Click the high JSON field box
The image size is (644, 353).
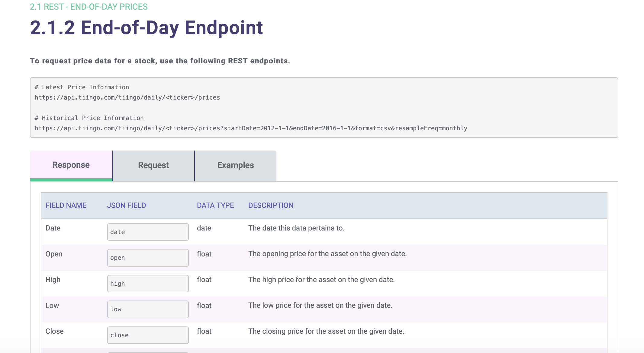click(x=148, y=284)
